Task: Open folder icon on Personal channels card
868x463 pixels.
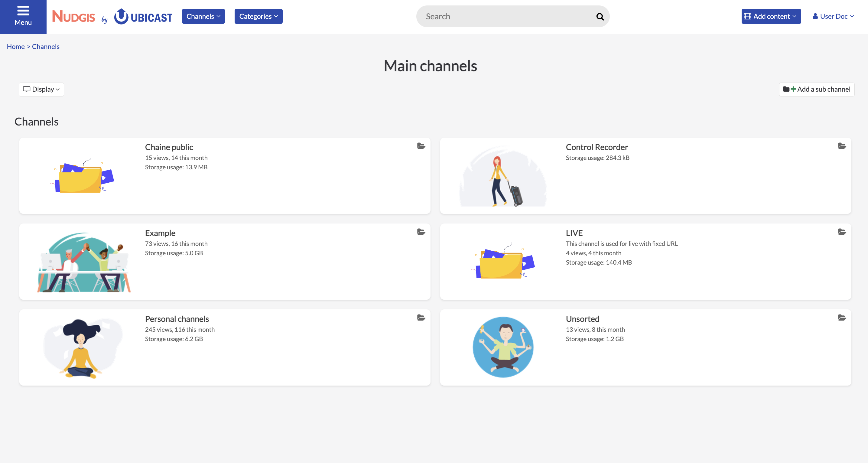Action: [x=421, y=318]
